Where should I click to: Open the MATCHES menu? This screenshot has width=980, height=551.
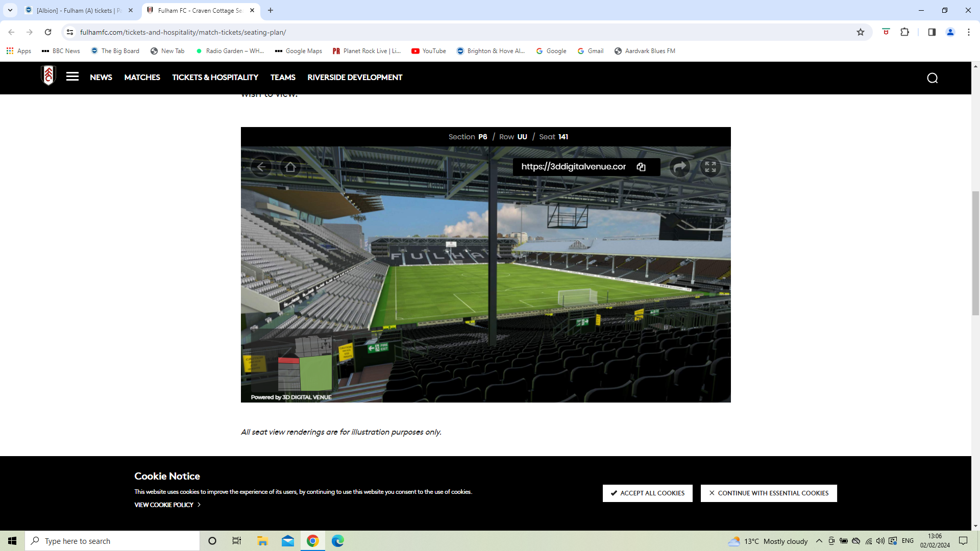tap(142, 78)
